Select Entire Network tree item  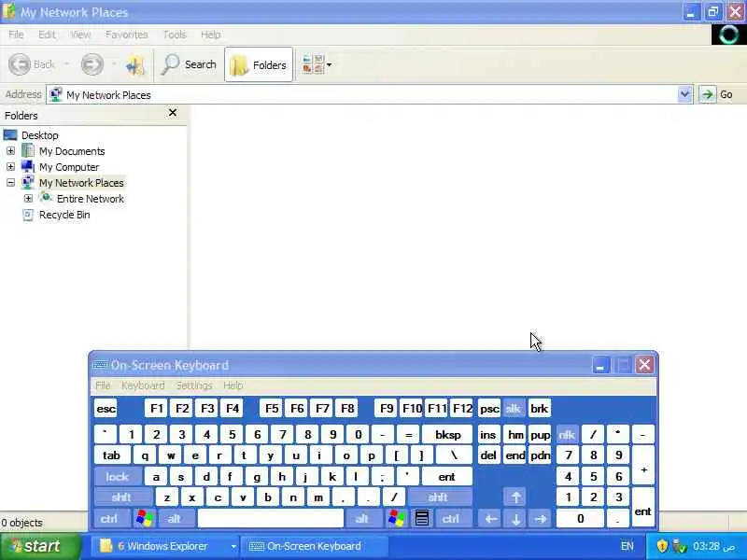coord(90,199)
